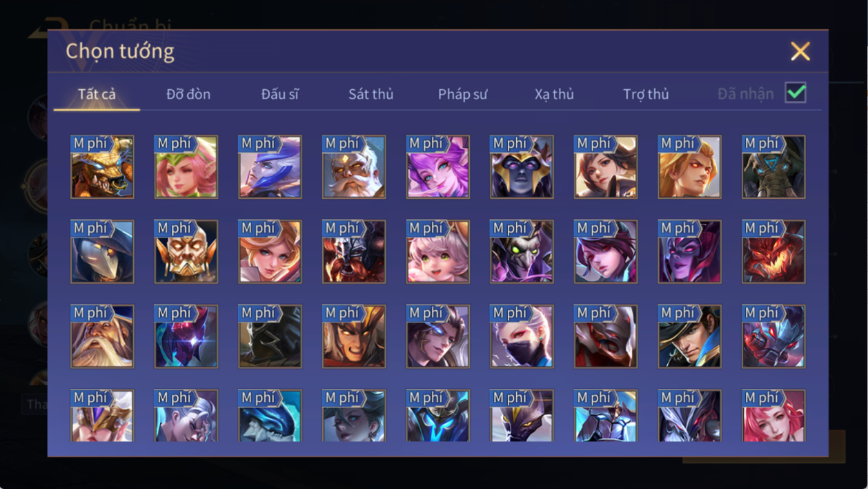
Task: Pick the white-bearded old man hero
Action: [353, 166]
